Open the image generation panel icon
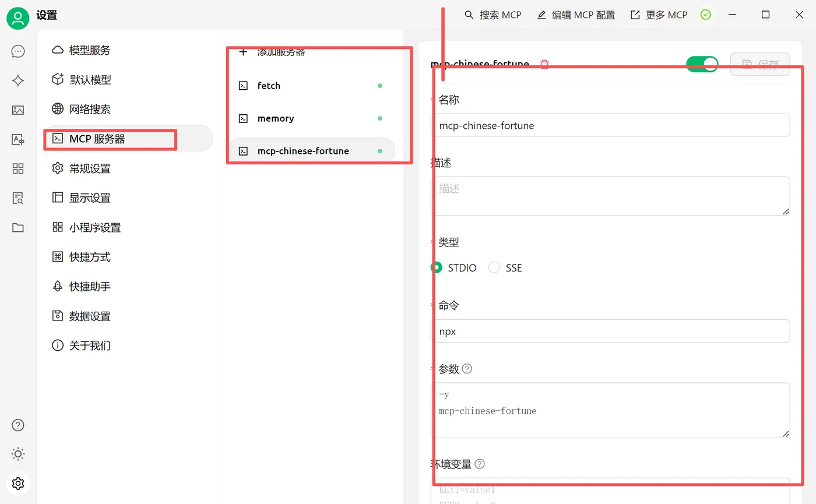 click(x=17, y=110)
